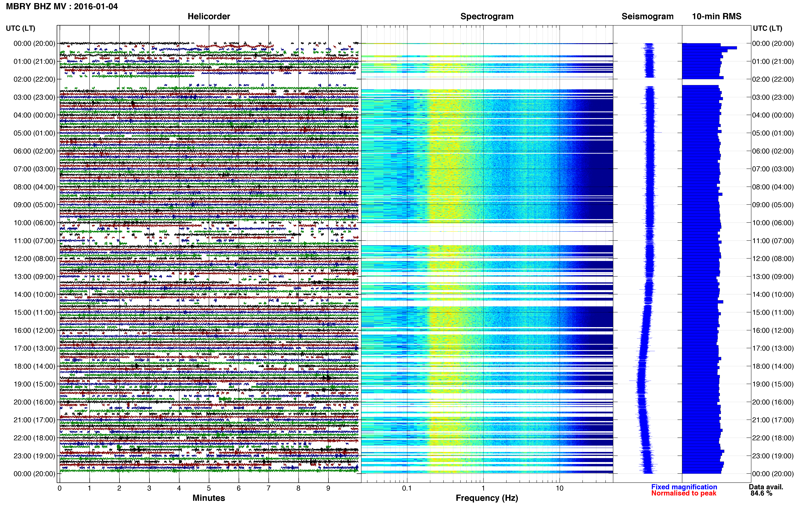Click right-side time label '18:00 (14:00)'
Viewport: 812px width, 508px height.
[x=773, y=366]
